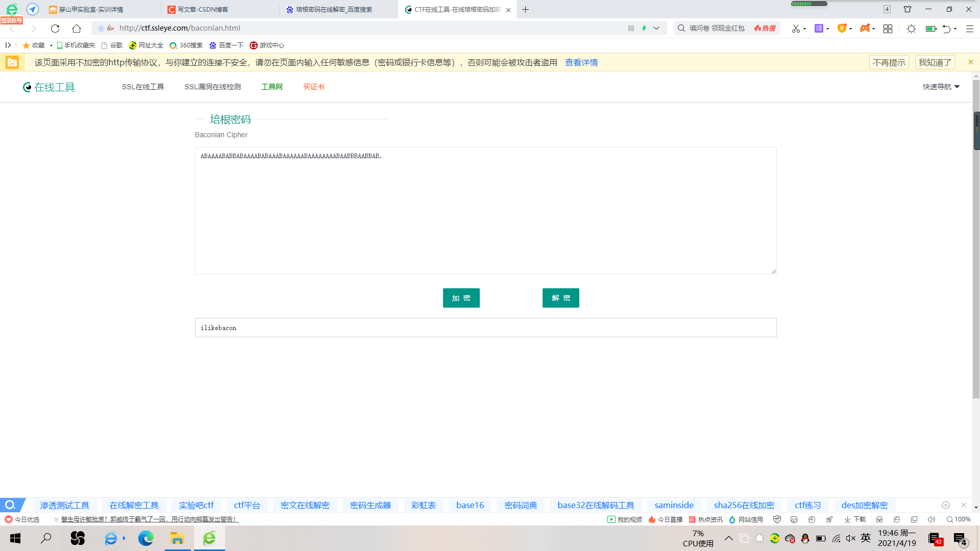Expand the 快速导航 dropdown
Viewport: 980px width, 551px height.
click(941, 87)
